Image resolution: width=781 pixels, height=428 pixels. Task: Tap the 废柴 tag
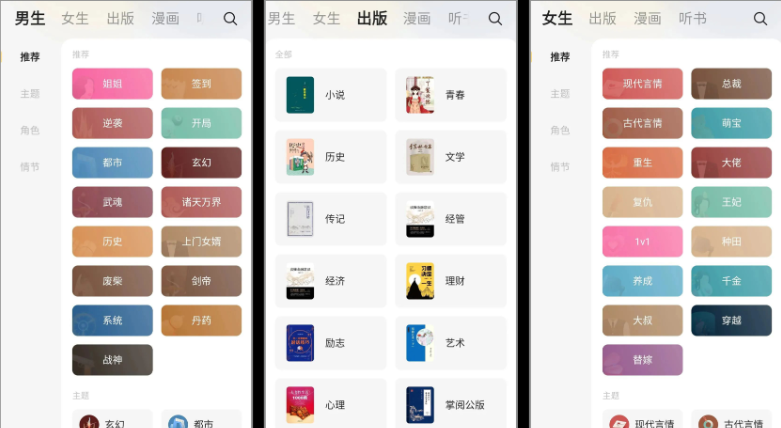(113, 281)
